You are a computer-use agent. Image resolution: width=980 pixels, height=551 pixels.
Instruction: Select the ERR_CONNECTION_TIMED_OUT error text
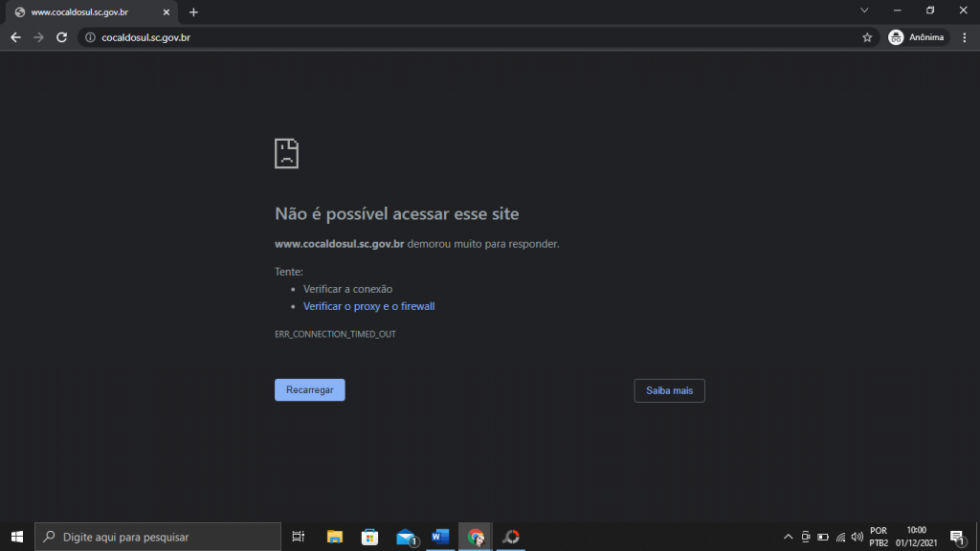[335, 334]
